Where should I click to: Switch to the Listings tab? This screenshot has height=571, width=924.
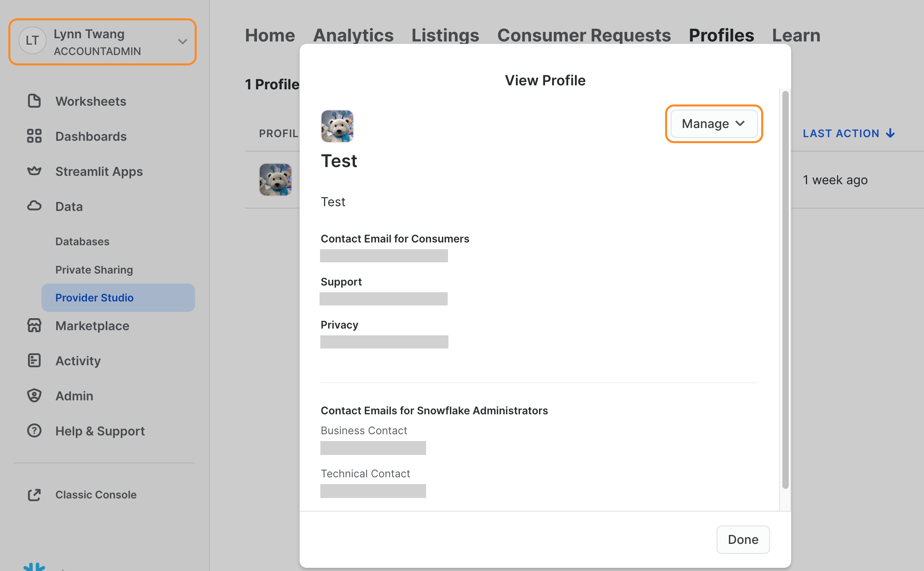coord(445,35)
